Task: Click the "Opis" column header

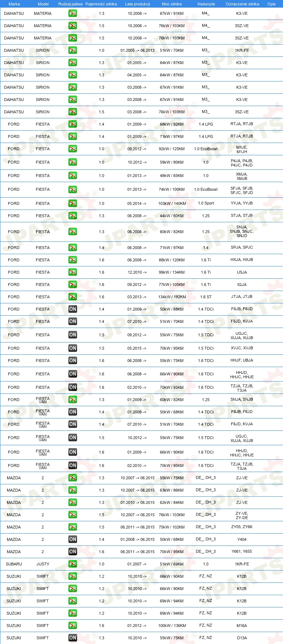Action: tap(271, 4)
